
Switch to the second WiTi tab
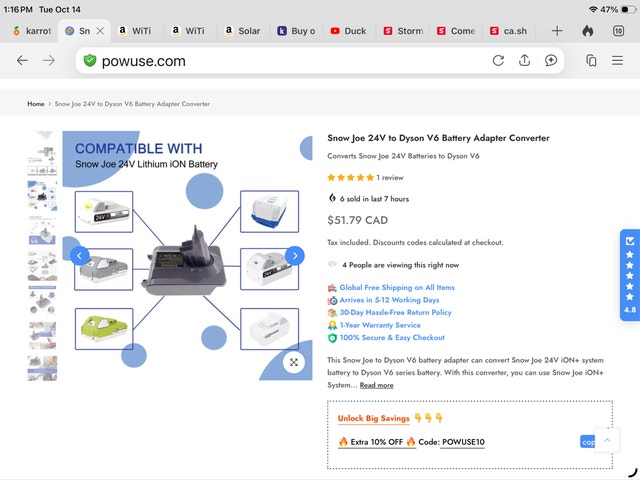189,31
